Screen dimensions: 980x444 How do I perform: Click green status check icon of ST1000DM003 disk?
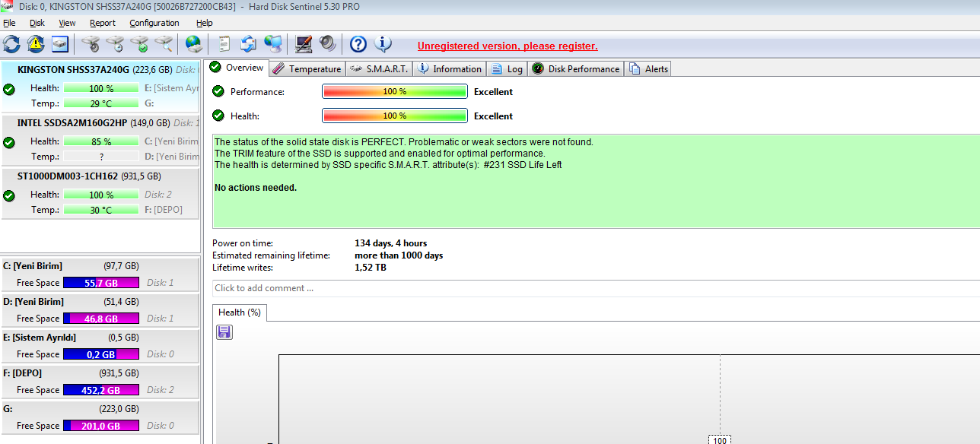(x=9, y=195)
